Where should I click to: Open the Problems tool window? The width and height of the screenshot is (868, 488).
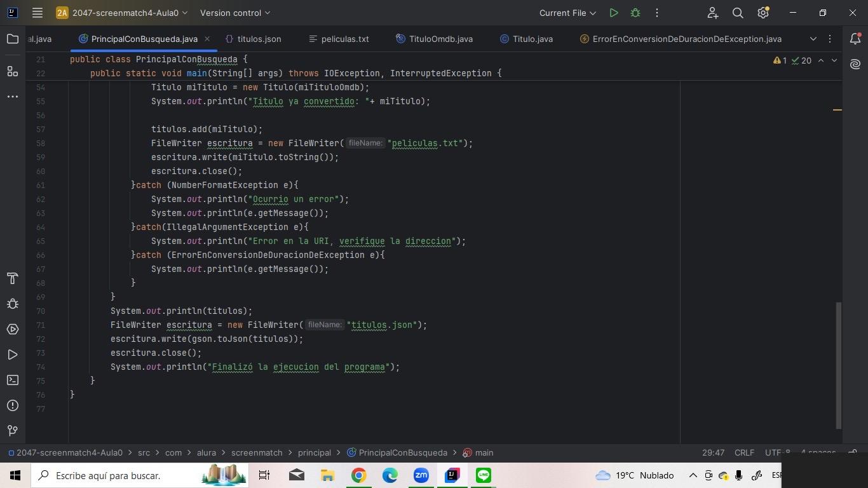coord(13,405)
